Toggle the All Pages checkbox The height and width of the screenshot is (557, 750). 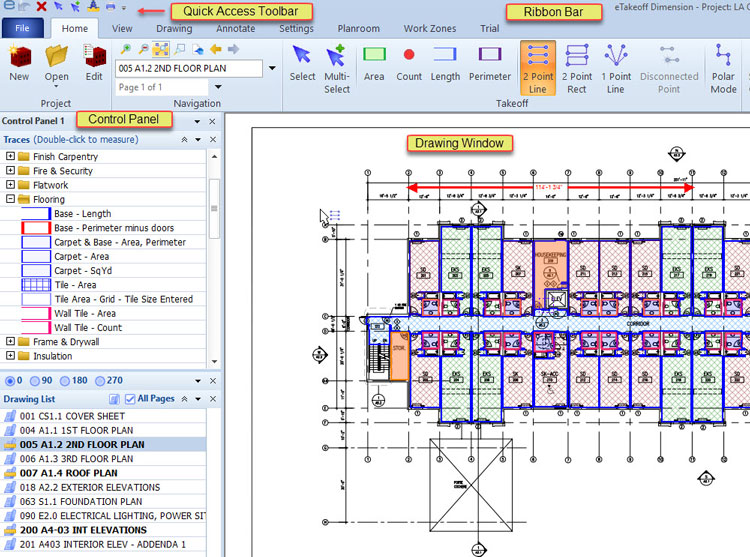[130, 399]
